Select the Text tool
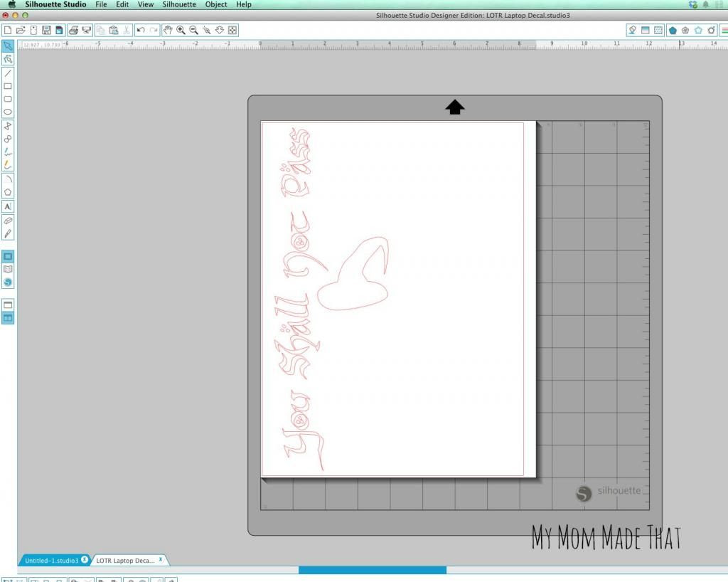The width and height of the screenshot is (728, 582). [x=8, y=206]
